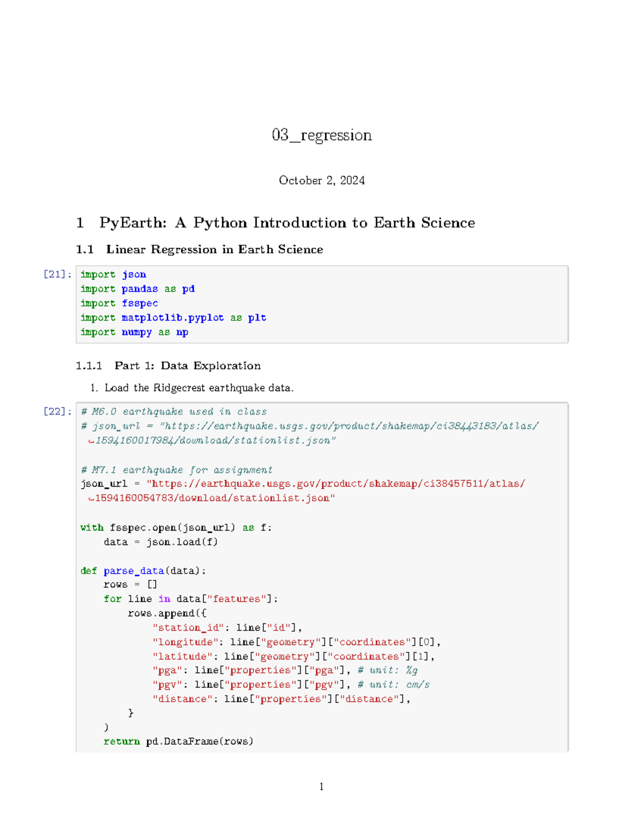Click the import fsspec statement
Viewport: 644px width, 834px height.
coord(119,303)
